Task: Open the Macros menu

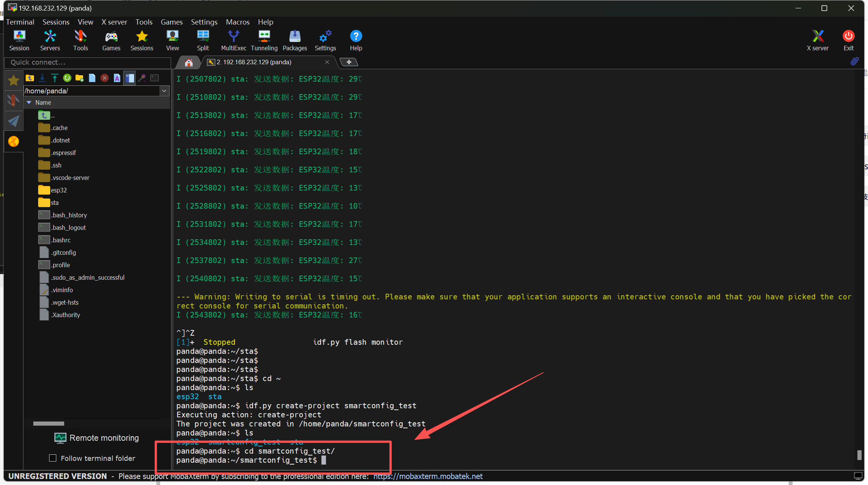Action: pos(238,22)
